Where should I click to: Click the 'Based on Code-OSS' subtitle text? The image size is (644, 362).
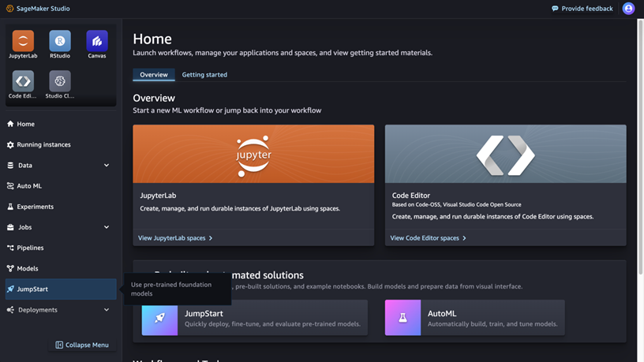(x=456, y=204)
